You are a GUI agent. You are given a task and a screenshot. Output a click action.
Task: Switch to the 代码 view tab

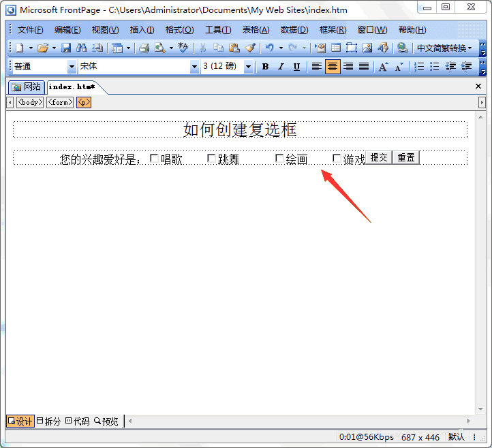tap(78, 421)
